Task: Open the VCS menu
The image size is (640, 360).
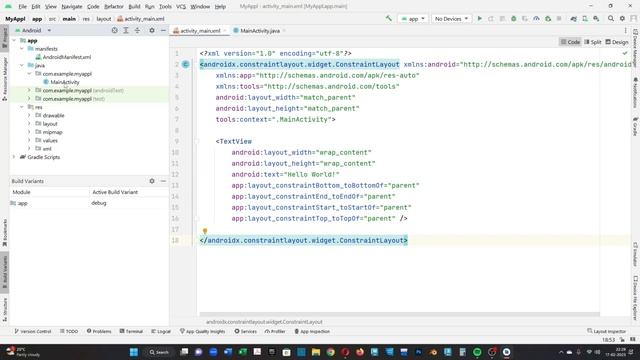Action: click(181, 7)
